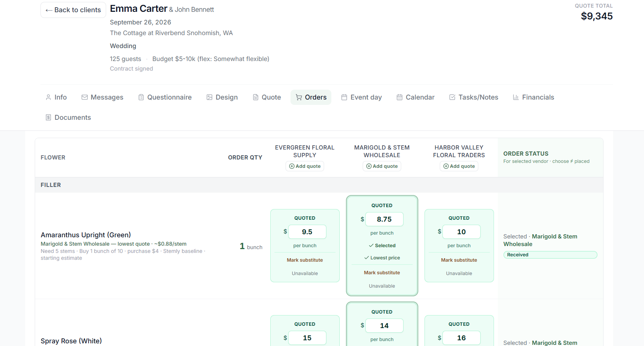Image resolution: width=644 pixels, height=346 pixels.
Task: Add quote for Marigold & Stem Wholesale
Action: tap(382, 166)
